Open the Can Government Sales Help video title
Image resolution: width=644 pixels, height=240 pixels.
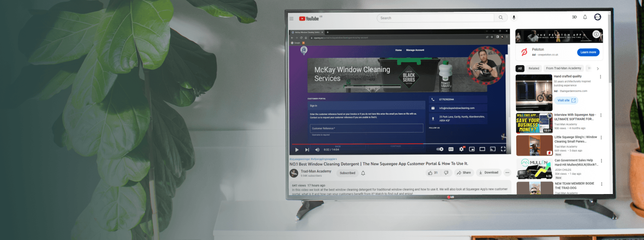(576, 163)
